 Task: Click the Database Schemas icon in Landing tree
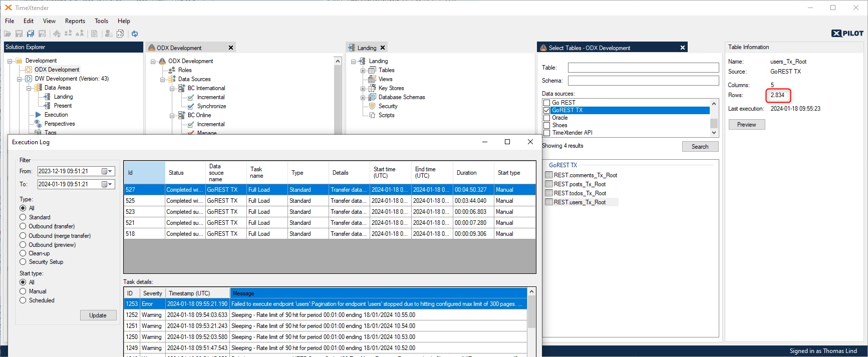pyautogui.click(x=372, y=97)
